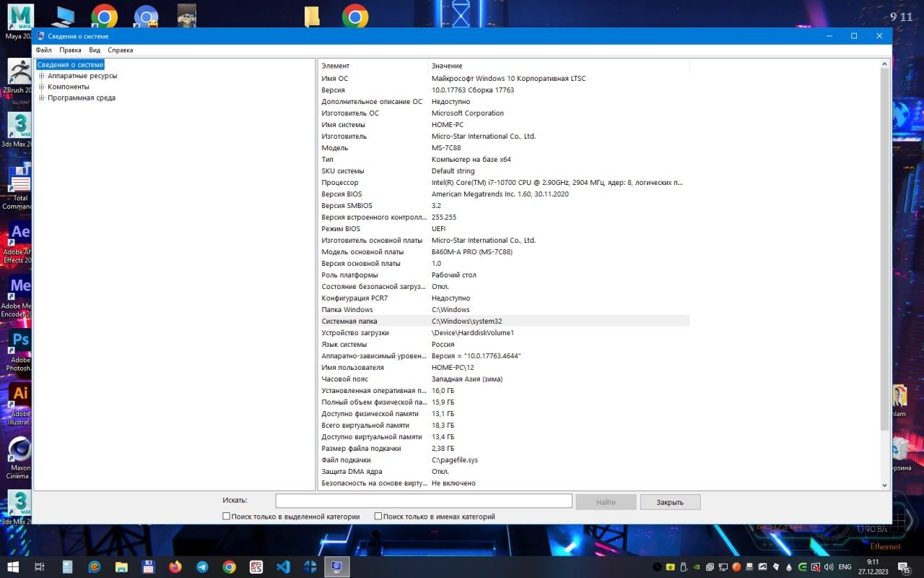Open the Правка menu
The width and height of the screenshot is (924, 578).
click(70, 51)
